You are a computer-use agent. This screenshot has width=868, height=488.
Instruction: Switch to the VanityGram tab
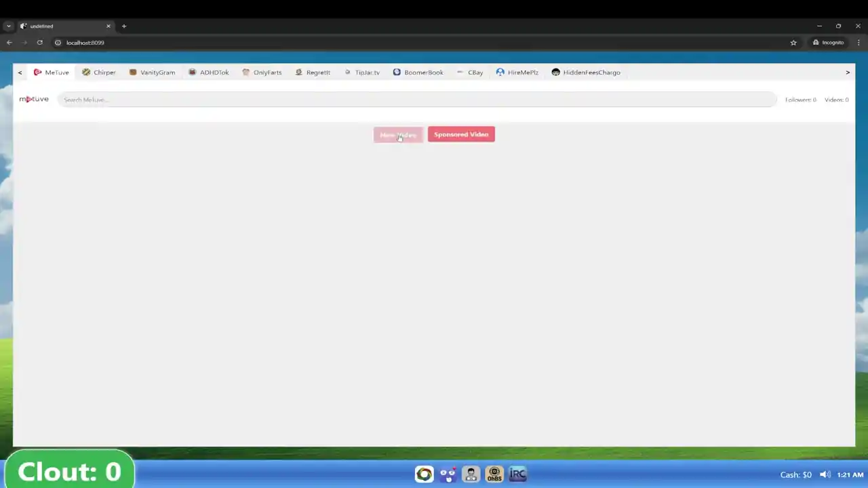152,73
